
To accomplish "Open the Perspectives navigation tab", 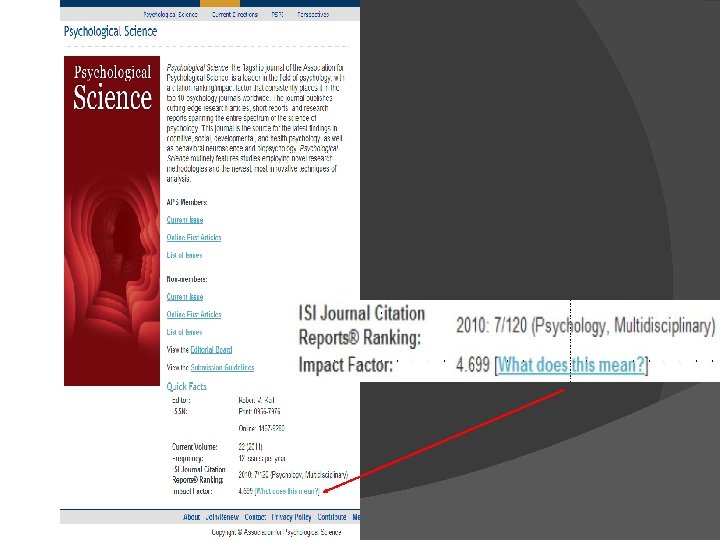I will point(313,14).
